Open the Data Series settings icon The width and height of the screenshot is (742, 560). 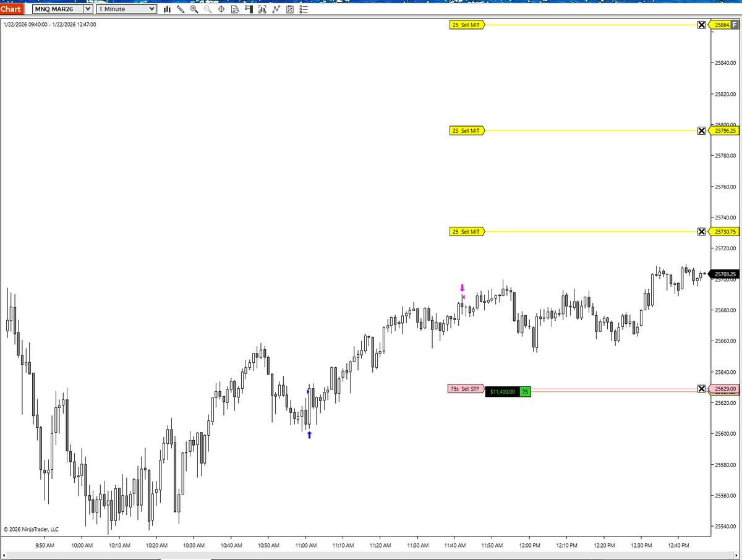[262, 9]
